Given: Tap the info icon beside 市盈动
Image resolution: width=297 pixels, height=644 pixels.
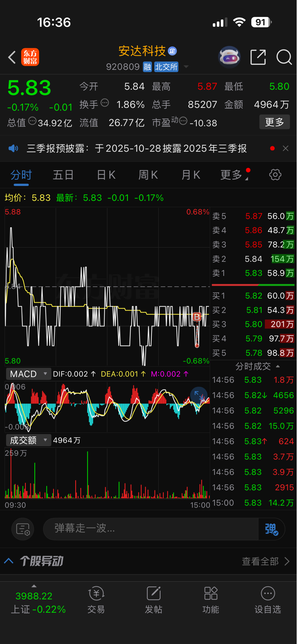Looking at the screenshot, I should point(183,121).
